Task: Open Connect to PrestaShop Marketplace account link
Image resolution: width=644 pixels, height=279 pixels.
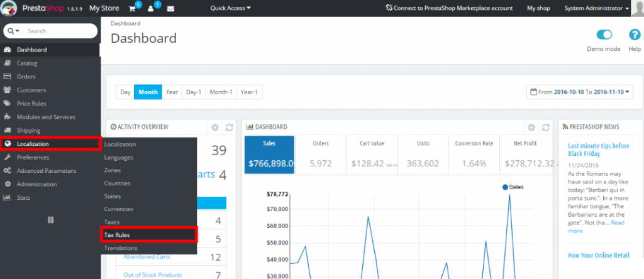Action: [x=449, y=8]
